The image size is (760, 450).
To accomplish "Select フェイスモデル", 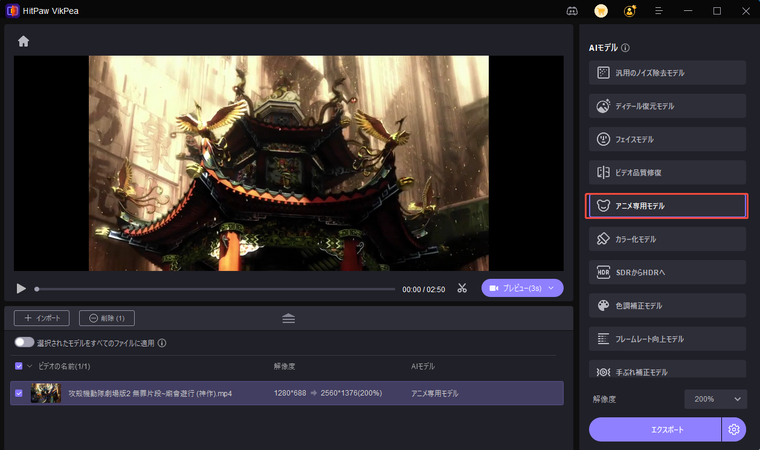I will [667, 139].
